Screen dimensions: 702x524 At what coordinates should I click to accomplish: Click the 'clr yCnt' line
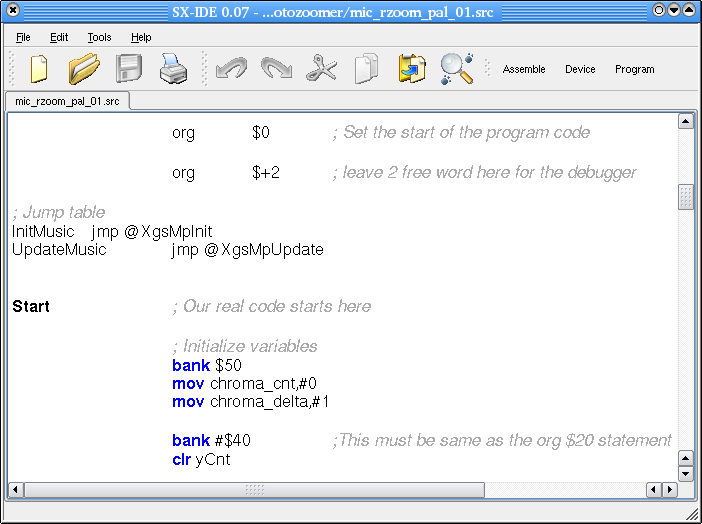201,459
